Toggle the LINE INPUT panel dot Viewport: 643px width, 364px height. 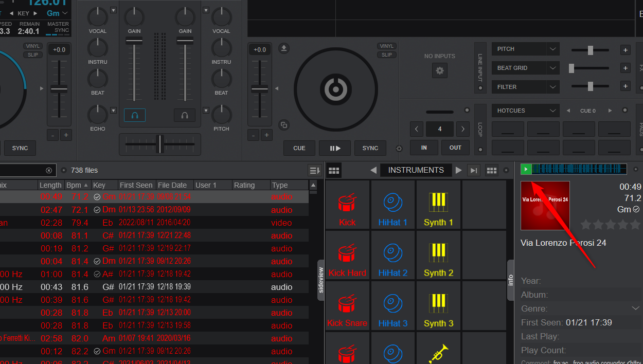(480, 88)
